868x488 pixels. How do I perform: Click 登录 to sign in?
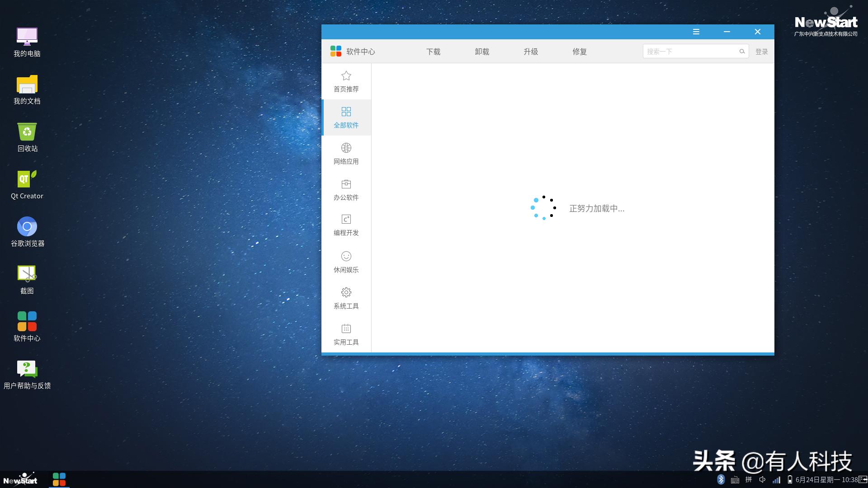click(762, 51)
